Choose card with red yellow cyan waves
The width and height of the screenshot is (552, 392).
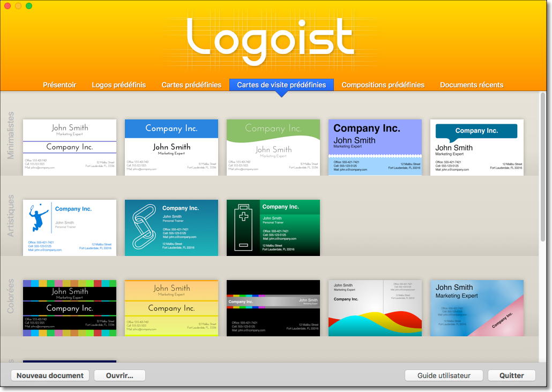(x=375, y=308)
